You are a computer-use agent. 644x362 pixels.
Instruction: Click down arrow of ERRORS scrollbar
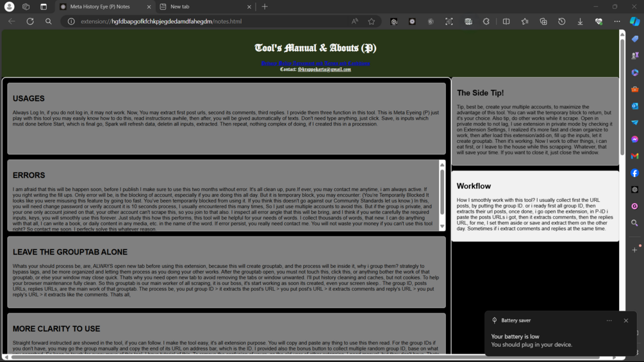tap(442, 226)
